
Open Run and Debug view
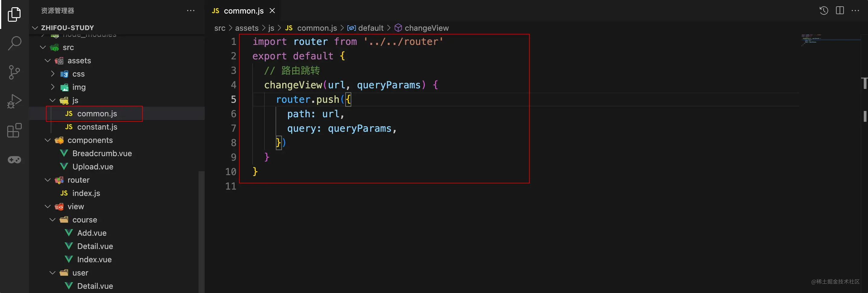tap(14, 101)
